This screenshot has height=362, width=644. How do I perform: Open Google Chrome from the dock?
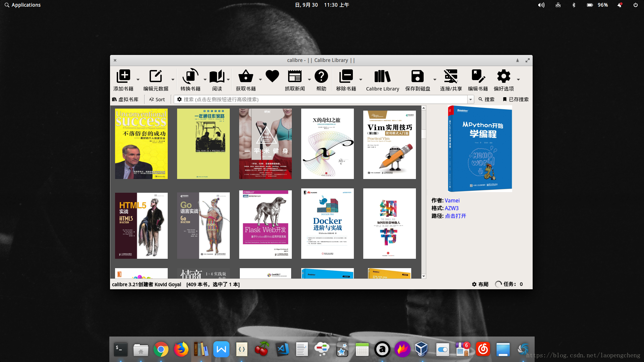click(161, 350)
